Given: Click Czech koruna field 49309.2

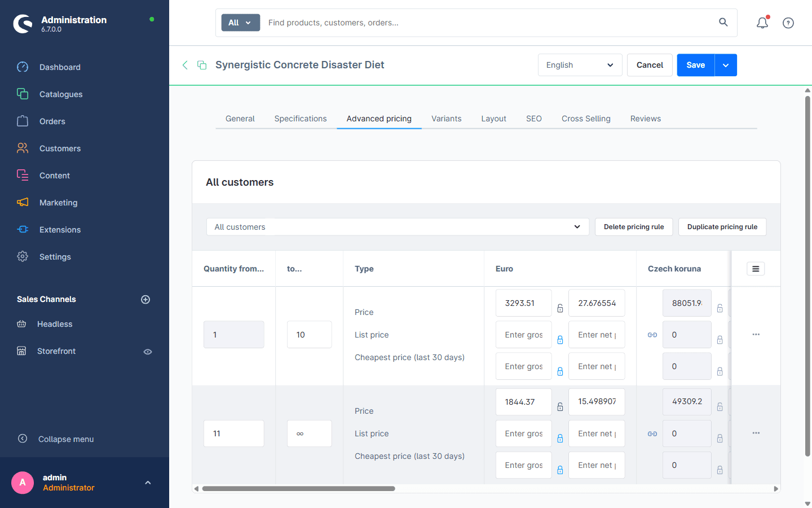Looking at the screenshot, I should tap(687, 402).
